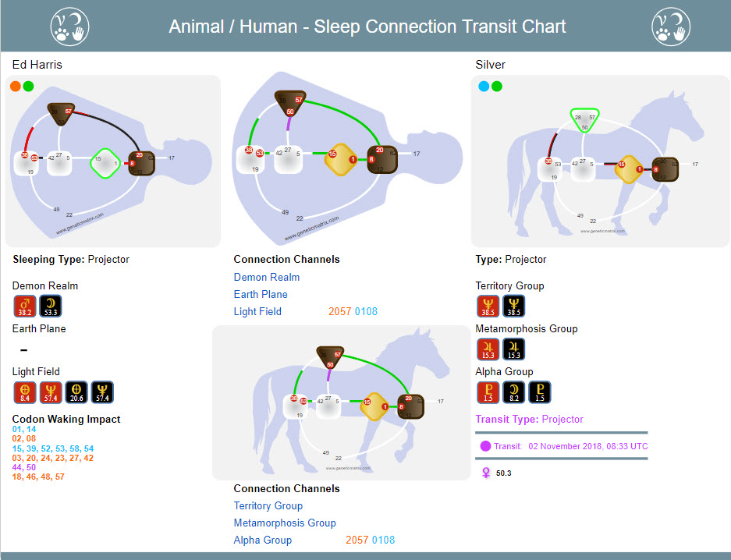
Task: Open the Earth Plane connection channel link
Action: click(261, 295)
